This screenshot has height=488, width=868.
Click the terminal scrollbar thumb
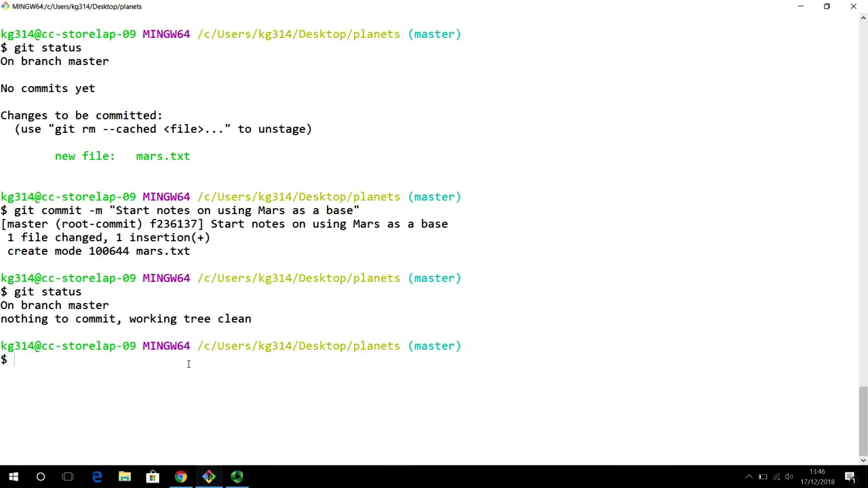(x=863, y=420)
